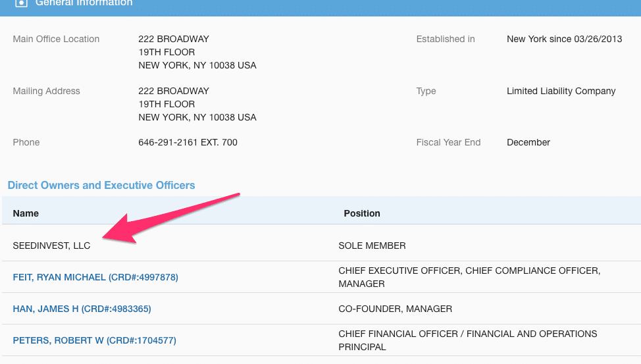This screenshot has height=364, width=641.
Task: Click the Name column header
Action: [x=26, y=213]
